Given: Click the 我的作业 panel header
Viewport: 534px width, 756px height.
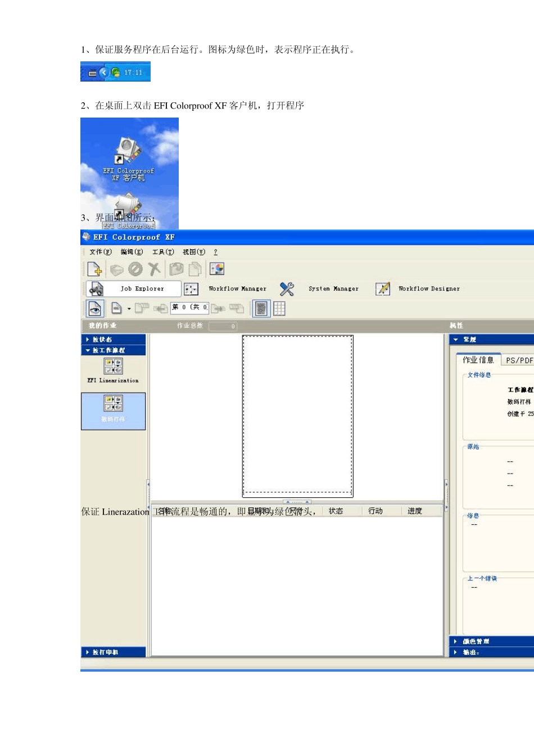Looking at the screenshot, I should (x=103, y=326).
